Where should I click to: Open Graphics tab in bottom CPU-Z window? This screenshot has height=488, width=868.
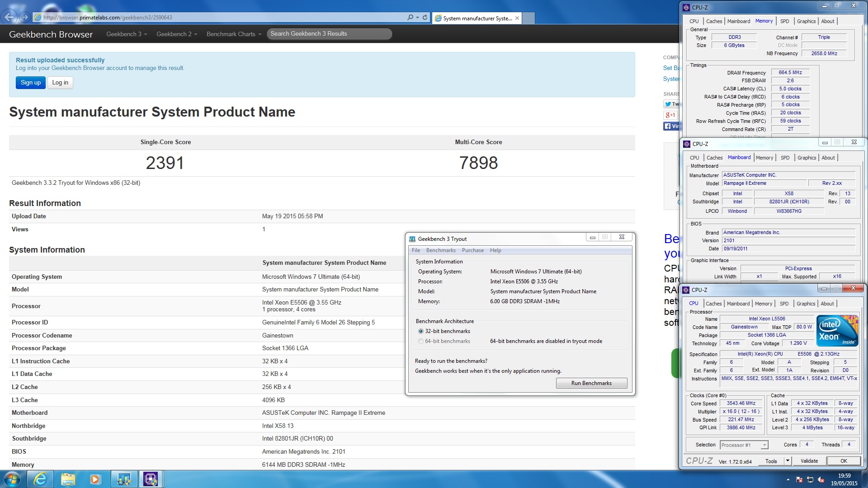pyautogui.click(x=806, y=304)
